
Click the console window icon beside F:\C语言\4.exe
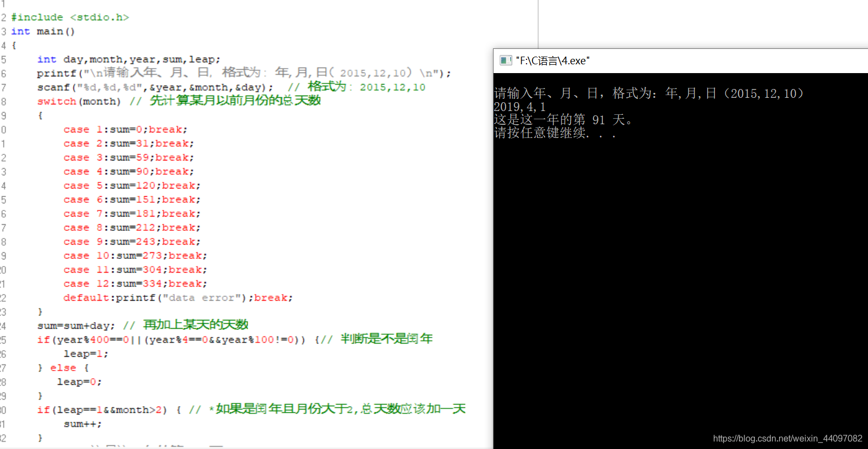506,60
